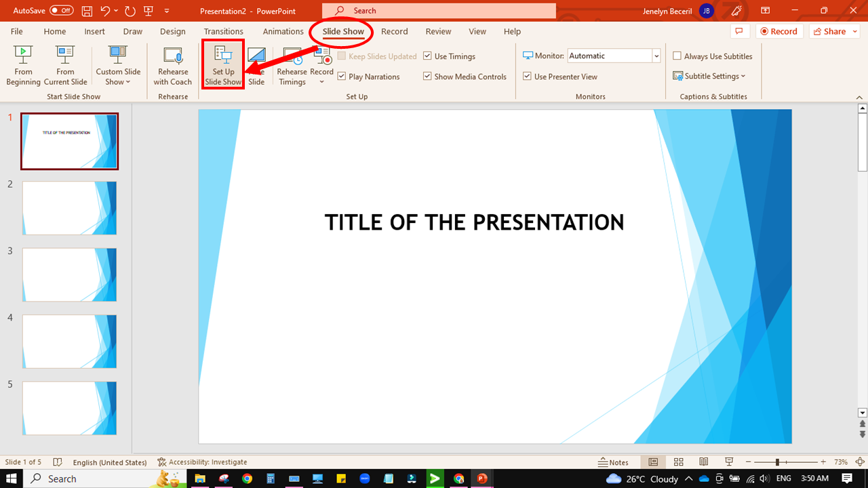Select slide 3 thumbnail
Screen dimensions: 868x488
tap(68, 274)
